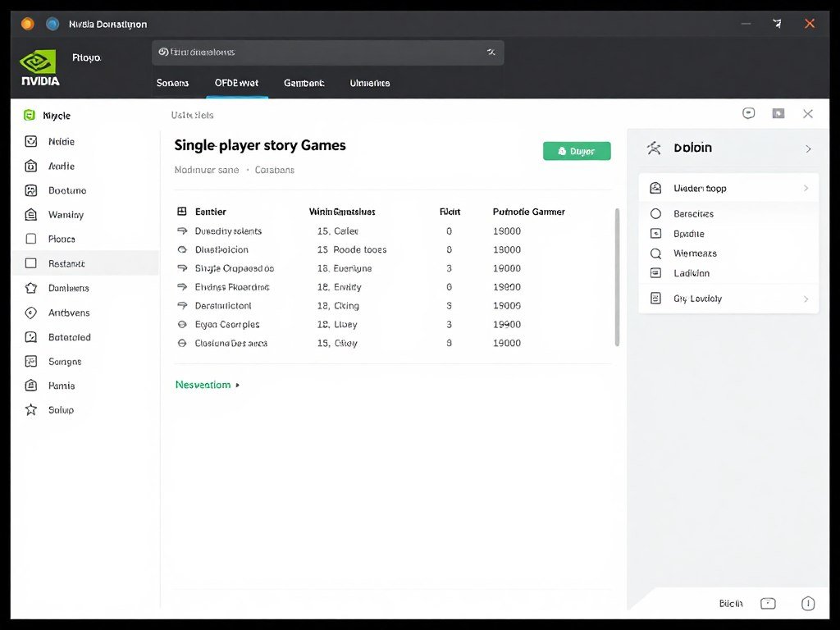Click the Doloin tools icon in right panel
Image resolution: width=840 pixels, height=630 pixels.
pos(654,148)
